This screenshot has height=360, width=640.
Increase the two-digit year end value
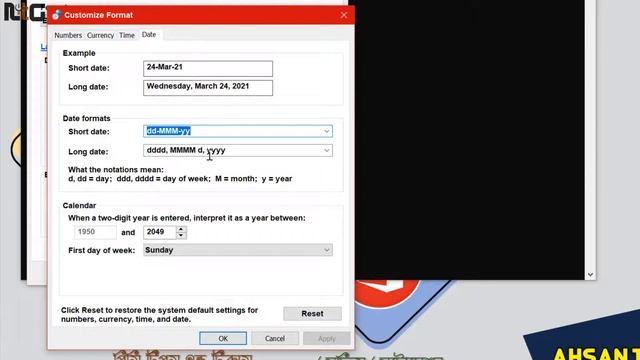pyautogui.click(x=181, y=229)
